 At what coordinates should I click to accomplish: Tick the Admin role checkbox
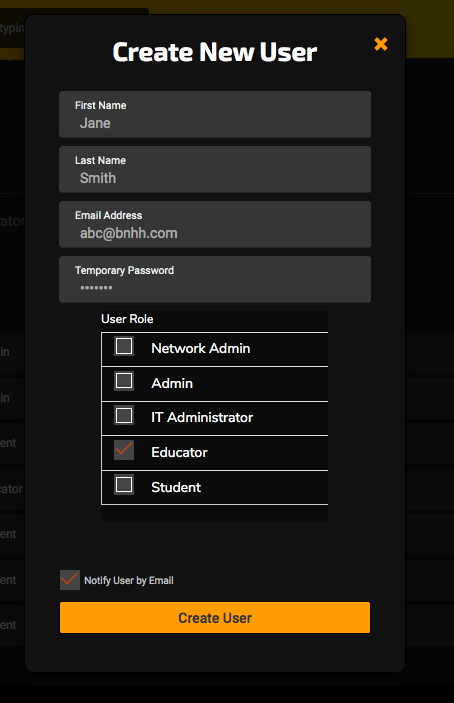pyautogui.click(x=124, y=381)
